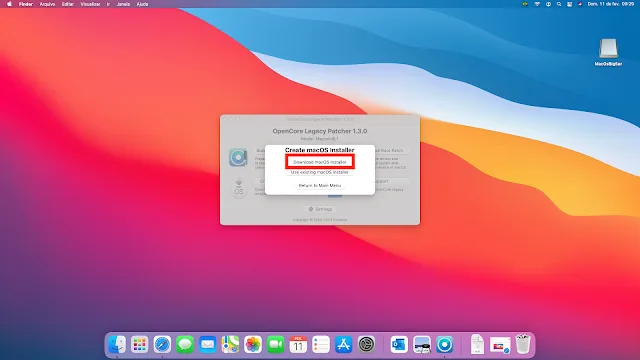Open the MacOsBigSur drive on desktop
The width and height of the screenshot is (640, 360).
click(x=608, y=52)
